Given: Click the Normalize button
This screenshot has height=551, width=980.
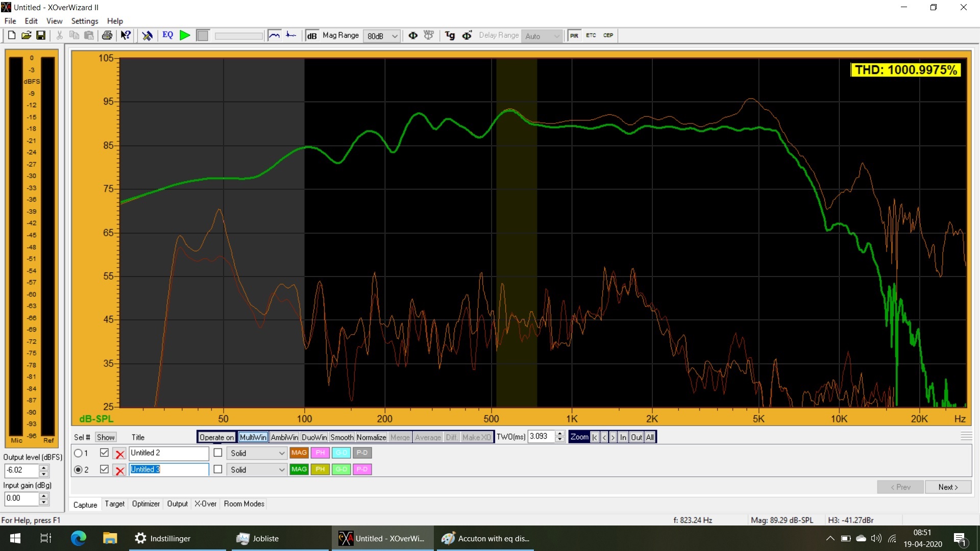Looking at the screenshot, I should click(x=371, y=437).
